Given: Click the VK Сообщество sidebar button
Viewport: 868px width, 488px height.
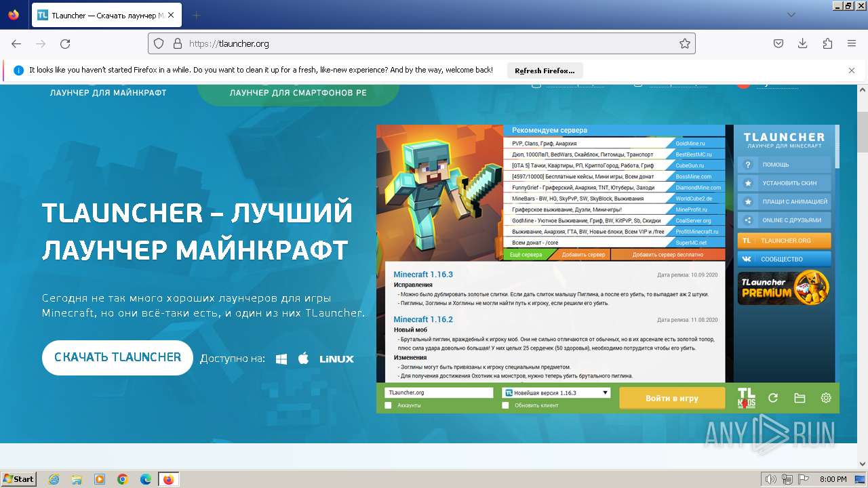Looking at the screenshot, I should click(784, 259).
